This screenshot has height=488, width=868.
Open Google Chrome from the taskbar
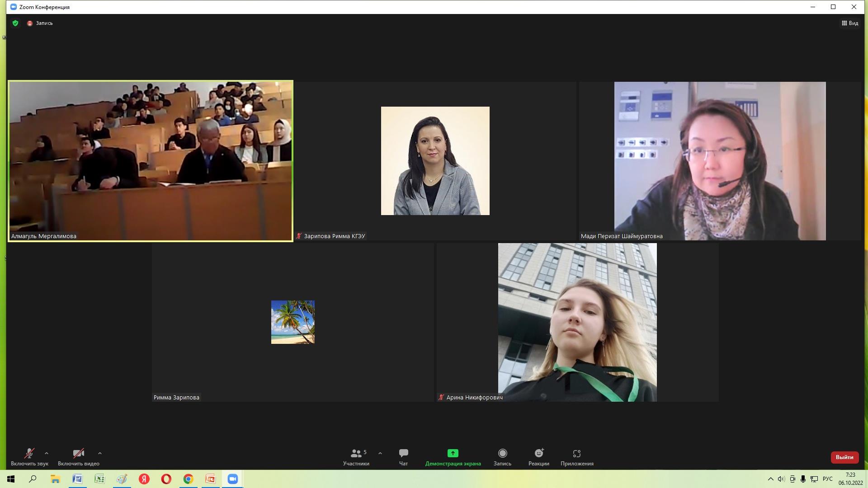click(x=188, y=479)
